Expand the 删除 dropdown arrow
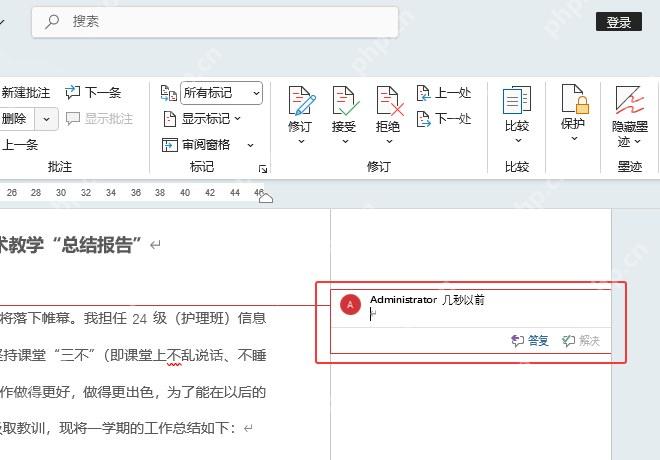 (46, 119)
